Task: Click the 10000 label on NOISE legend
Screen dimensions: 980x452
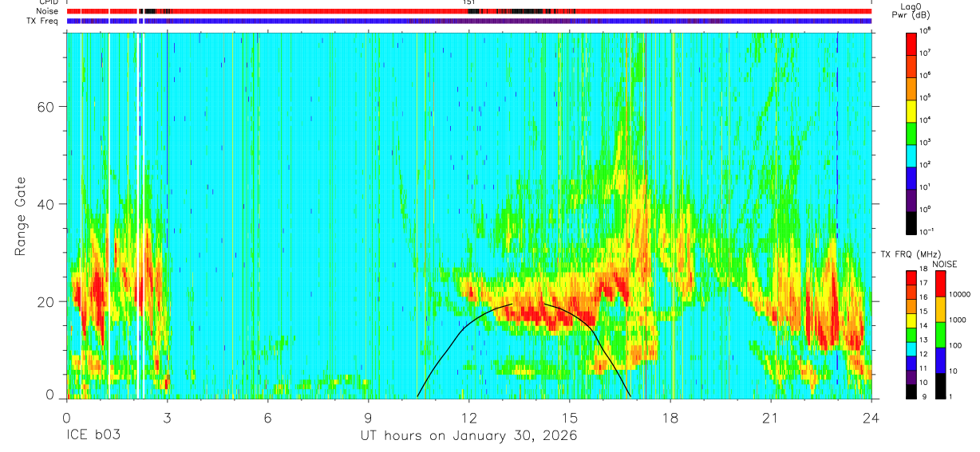Action: pos(959,296)
